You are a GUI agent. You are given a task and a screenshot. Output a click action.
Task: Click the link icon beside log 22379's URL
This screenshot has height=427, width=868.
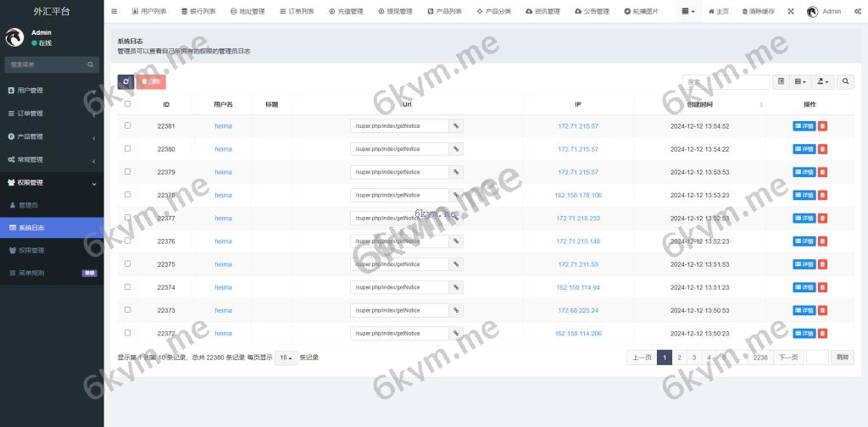point(456,172)
